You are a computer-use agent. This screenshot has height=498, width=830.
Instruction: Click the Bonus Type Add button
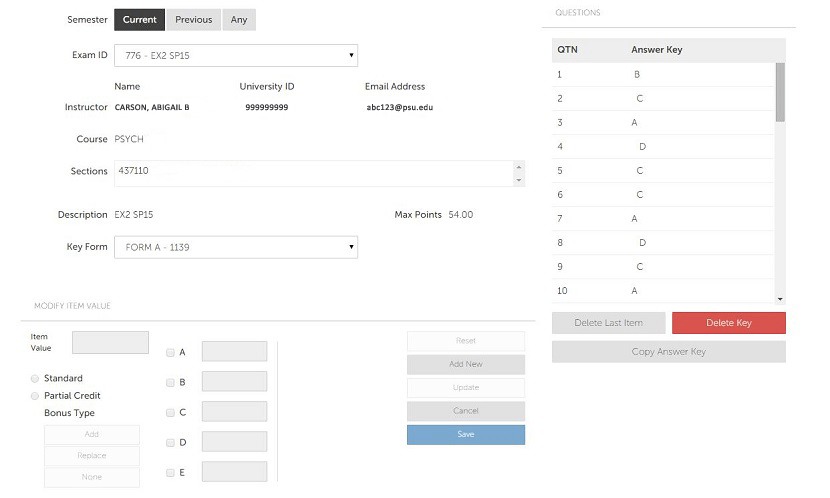(x=92, y=434)
